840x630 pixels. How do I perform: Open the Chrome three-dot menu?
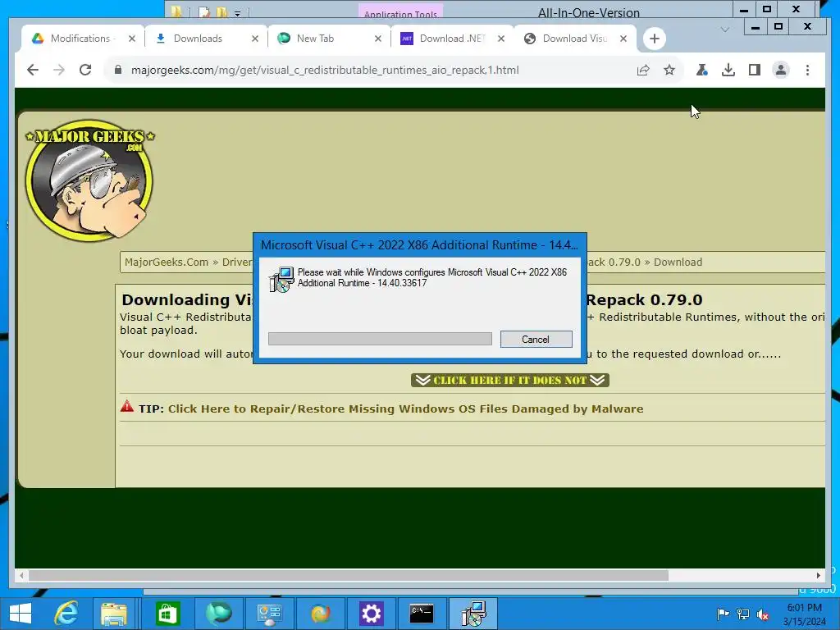[x=807, y=70]
